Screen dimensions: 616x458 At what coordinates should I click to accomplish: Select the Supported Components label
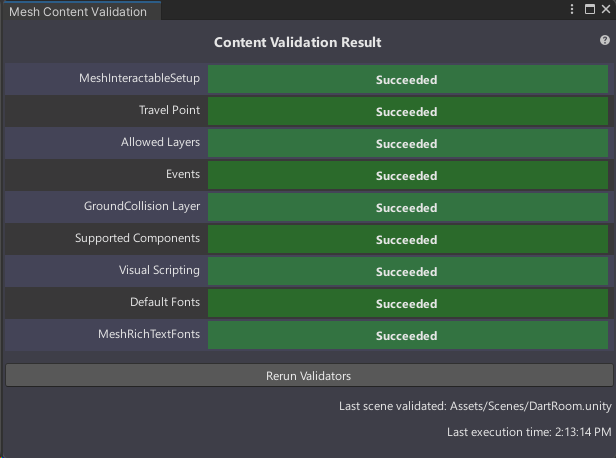(138, 238)
